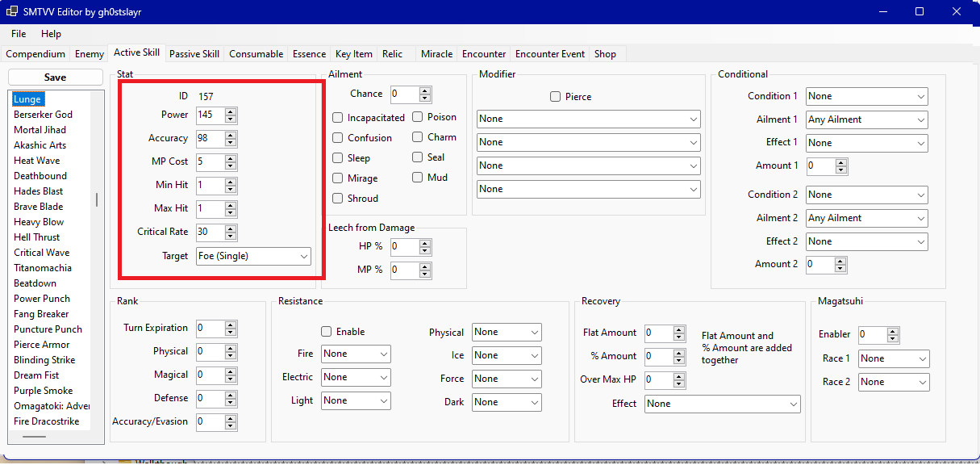Increase the Ailment Chance spinner
Screen dimensions: 980x465
[425, 90]
